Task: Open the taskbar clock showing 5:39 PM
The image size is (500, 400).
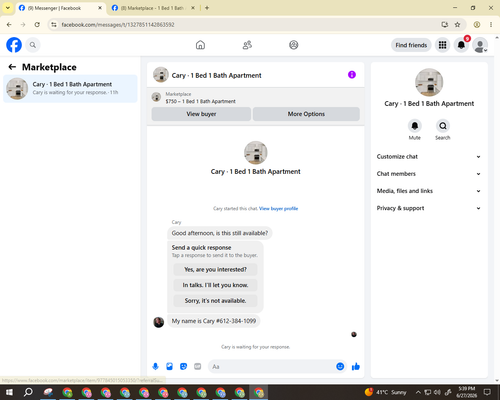Action: tap(467, 392)
